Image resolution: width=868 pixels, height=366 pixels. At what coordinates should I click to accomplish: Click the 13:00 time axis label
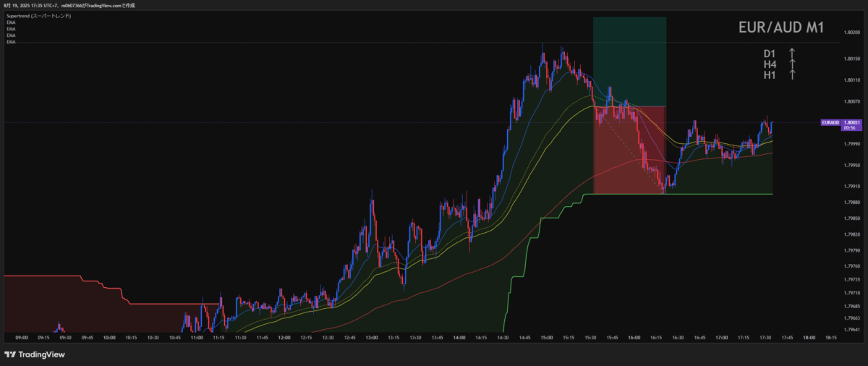(372, 337)
